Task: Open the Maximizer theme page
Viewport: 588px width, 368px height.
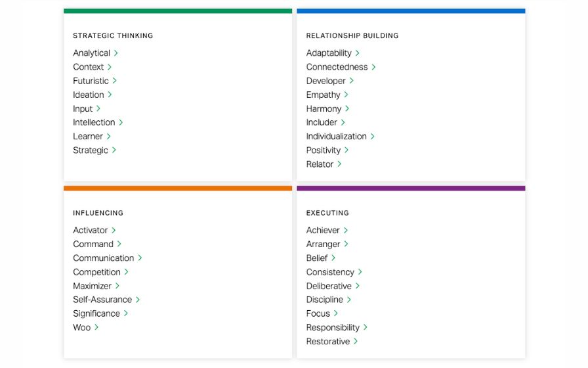Action: click(93, 286)
